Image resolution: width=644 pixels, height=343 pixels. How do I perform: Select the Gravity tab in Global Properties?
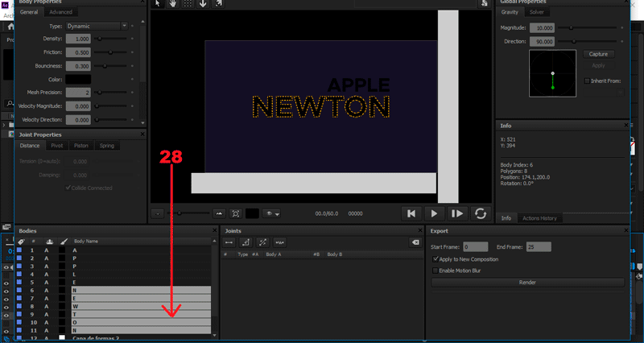510,12
